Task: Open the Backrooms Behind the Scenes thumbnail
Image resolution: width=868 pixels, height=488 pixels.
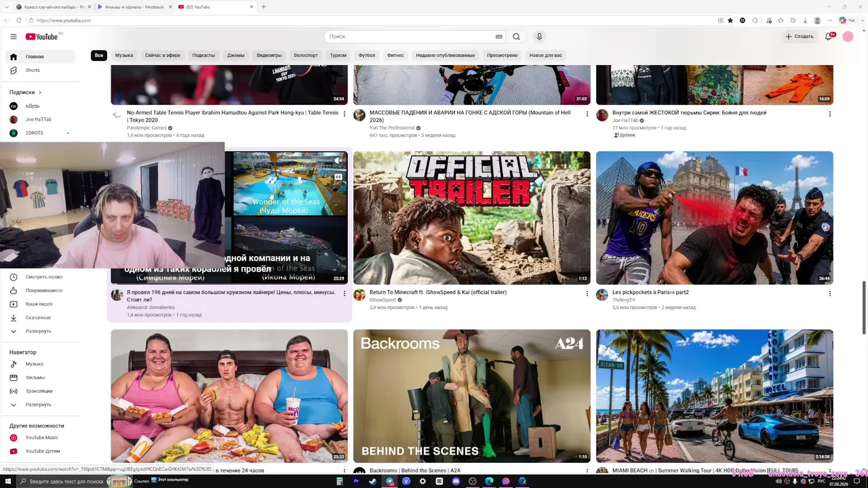Action: tap(472, 396)
